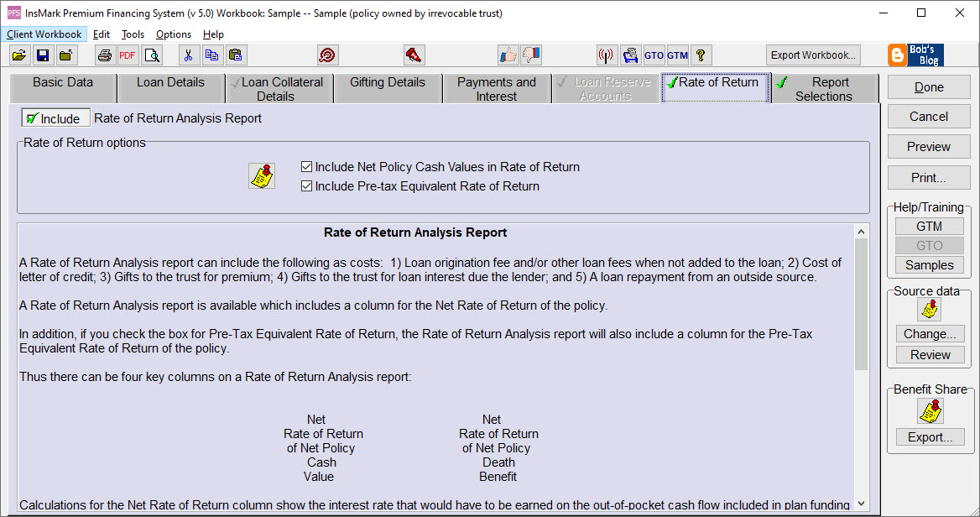The width and height of the screenshot is (980, 517).
Task: Click the red megaphone toolbar icon
Action: click(414, 55)
